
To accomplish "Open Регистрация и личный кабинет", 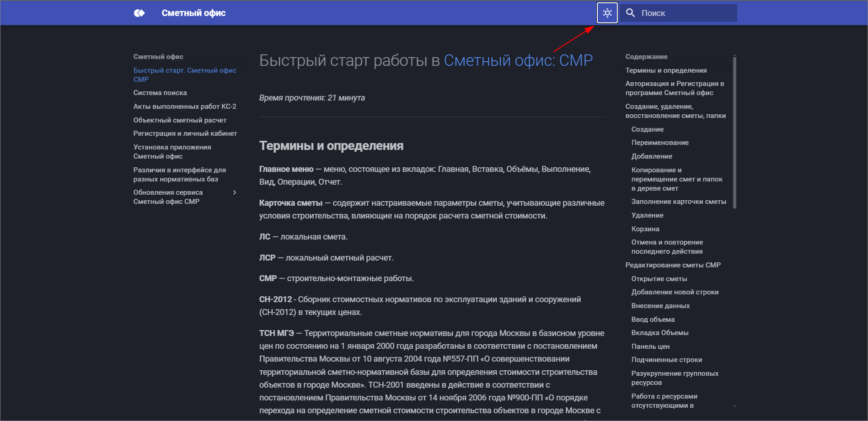I will click(185, 133).
